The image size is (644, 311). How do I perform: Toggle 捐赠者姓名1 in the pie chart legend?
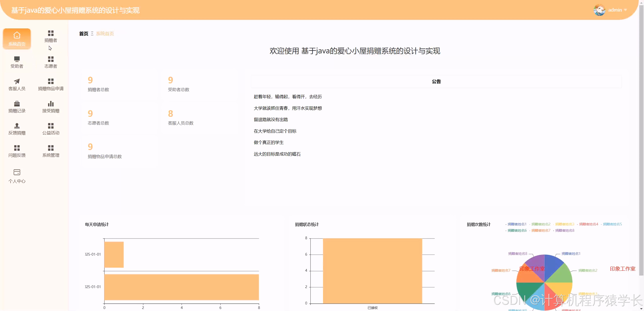coord(516,225)
